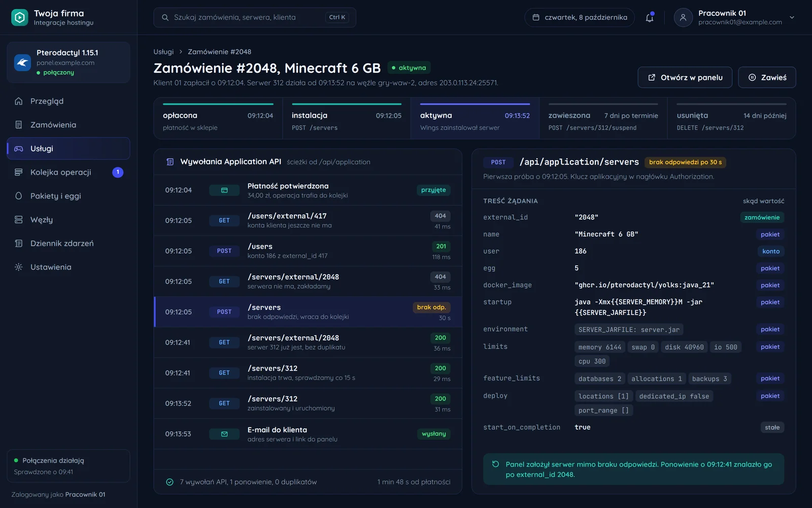Select the aktywna status step
The image size is (812, 508).
click(475, 118)
